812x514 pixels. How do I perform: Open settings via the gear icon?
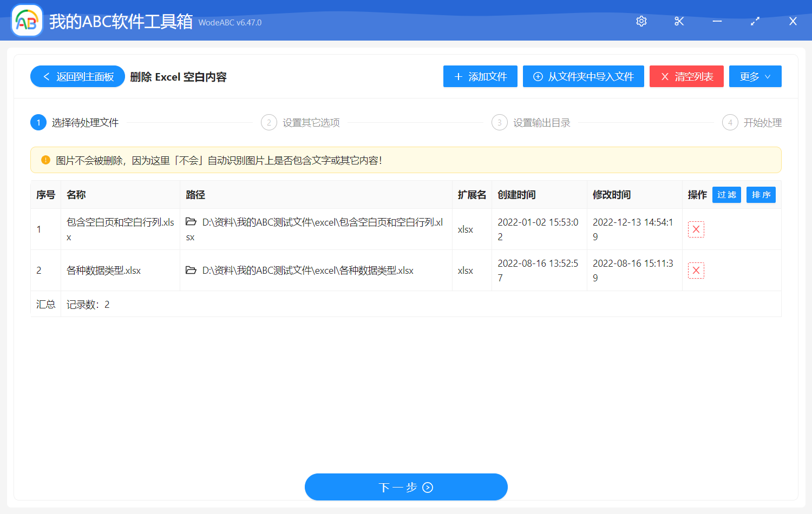coord(641,21)
